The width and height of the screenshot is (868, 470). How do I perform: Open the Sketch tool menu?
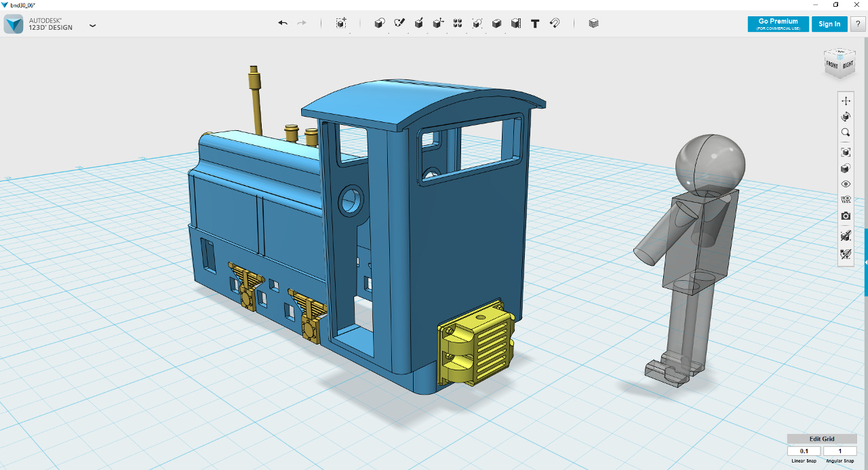click(399, 23)
